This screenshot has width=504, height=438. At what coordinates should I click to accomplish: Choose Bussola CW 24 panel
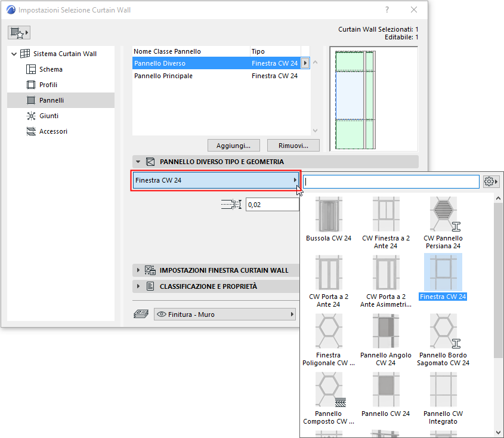(x=329, y=220)
